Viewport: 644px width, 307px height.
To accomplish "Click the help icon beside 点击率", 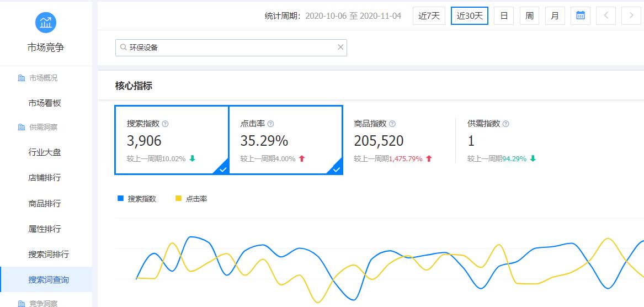I will tap(270, 124).
